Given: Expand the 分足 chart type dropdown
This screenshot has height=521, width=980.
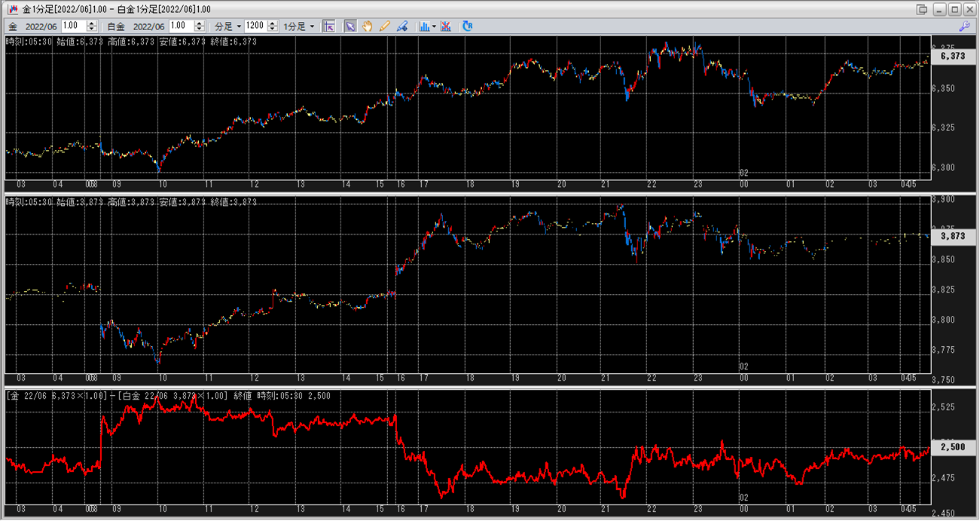Looking at the screenshot, I should (x=228, y=26).
